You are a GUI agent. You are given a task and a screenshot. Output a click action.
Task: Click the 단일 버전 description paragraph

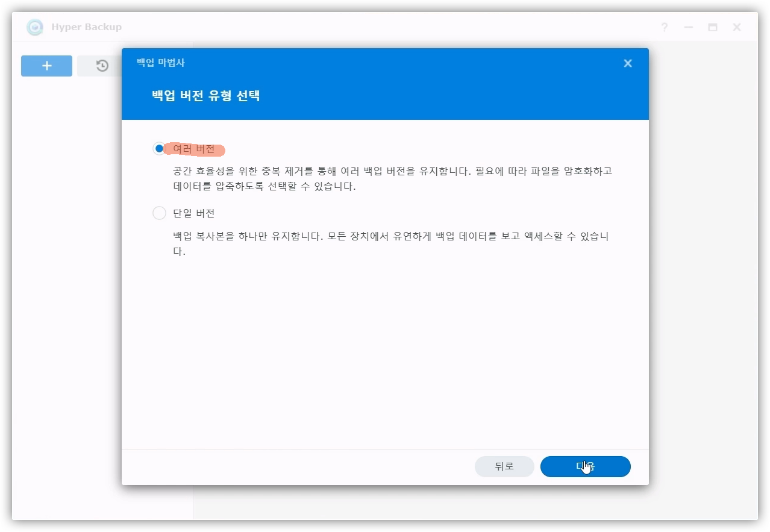[390, 243]
